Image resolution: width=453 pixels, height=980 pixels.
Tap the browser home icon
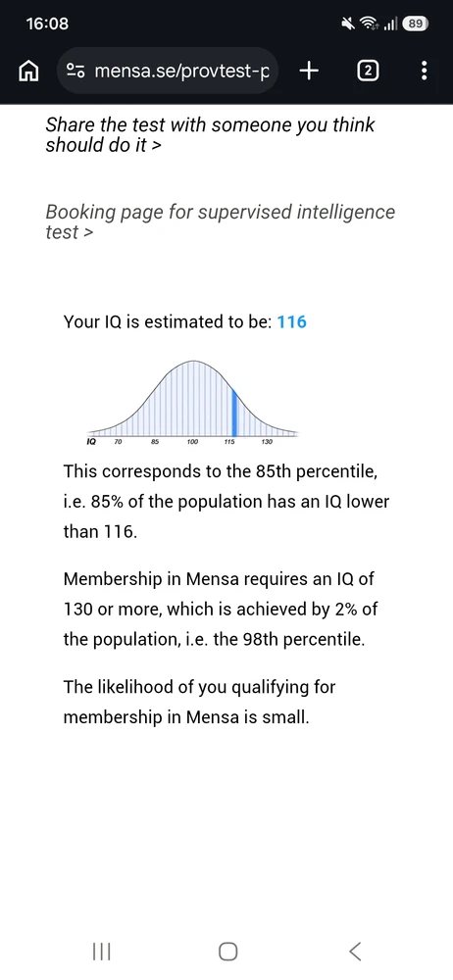click(28, 72)
